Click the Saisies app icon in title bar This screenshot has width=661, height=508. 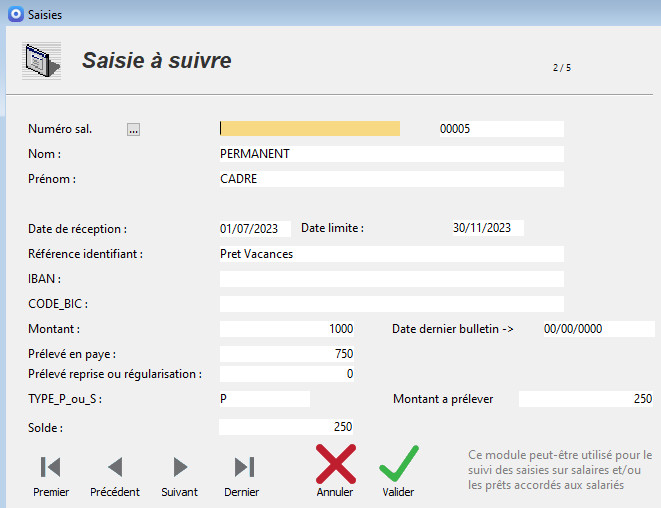click(15, 14)
